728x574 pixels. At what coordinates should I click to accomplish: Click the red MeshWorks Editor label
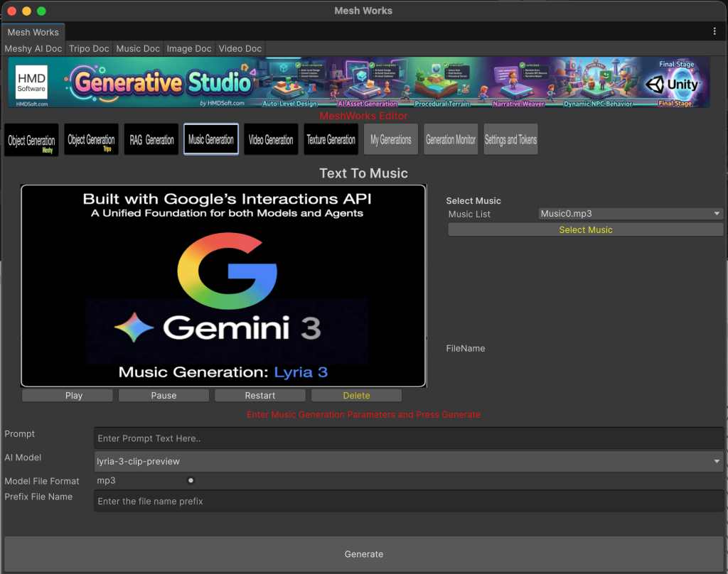(363, 116)
